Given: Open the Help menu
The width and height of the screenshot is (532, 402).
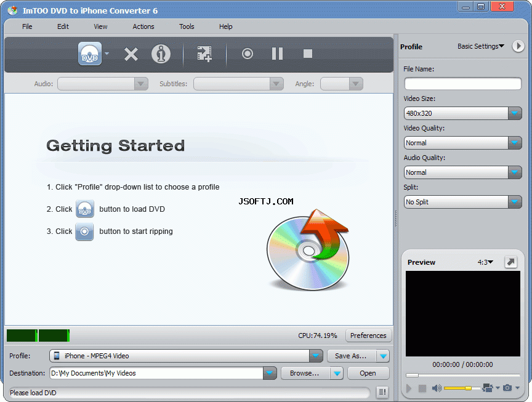Looking at the screenshot, I should (225, 26).
